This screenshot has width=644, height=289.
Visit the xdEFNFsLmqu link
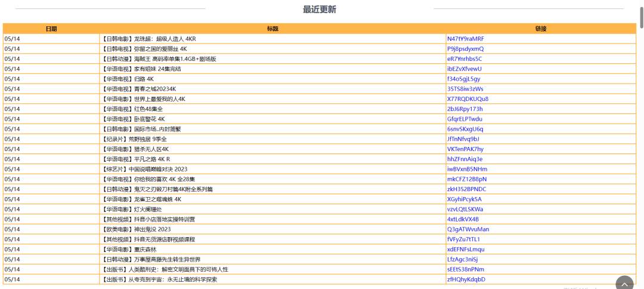click(466, 250)
